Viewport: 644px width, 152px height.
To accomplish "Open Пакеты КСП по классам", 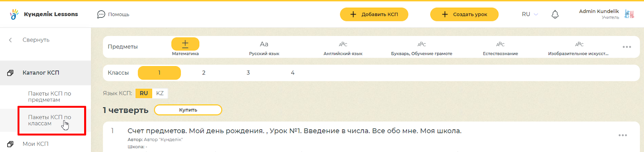I will tap(50, 120).
